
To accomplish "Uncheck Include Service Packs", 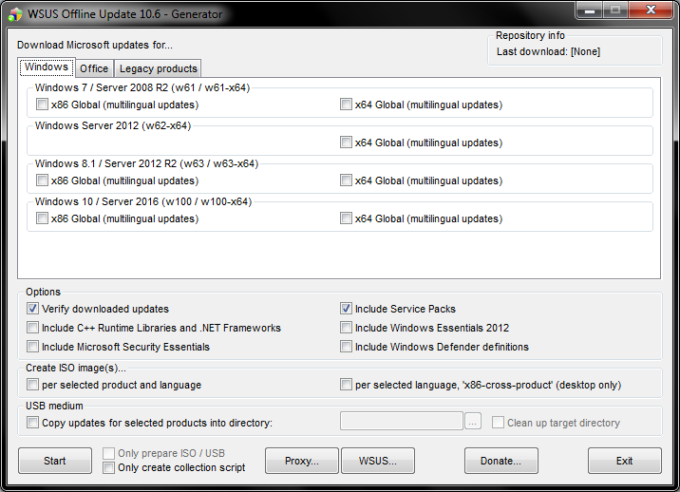I will 346,308.
